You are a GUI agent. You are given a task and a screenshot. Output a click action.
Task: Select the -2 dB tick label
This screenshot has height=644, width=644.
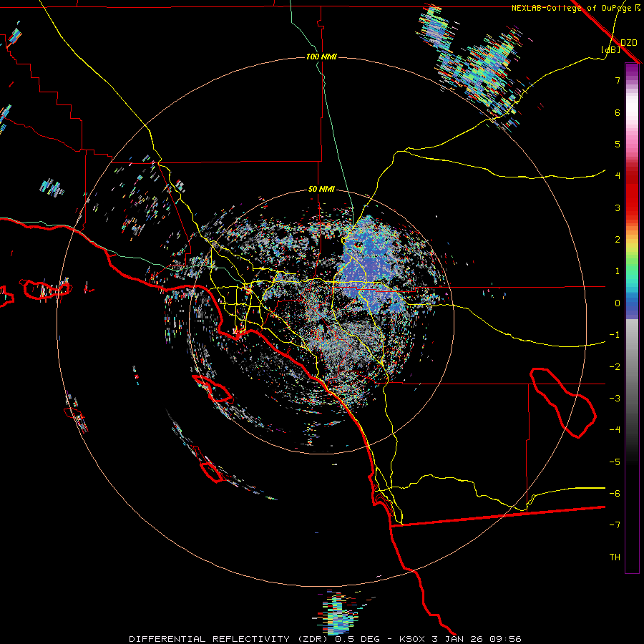[615, 367]
